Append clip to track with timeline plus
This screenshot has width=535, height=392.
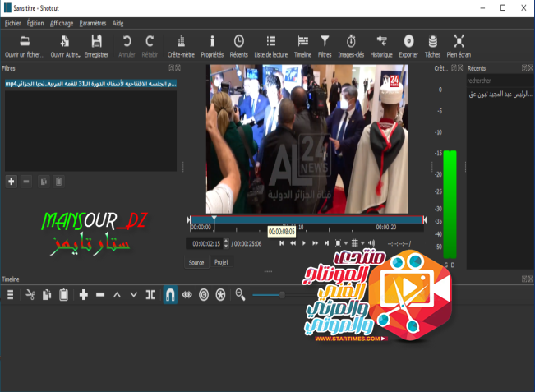[x=83, y=295]
